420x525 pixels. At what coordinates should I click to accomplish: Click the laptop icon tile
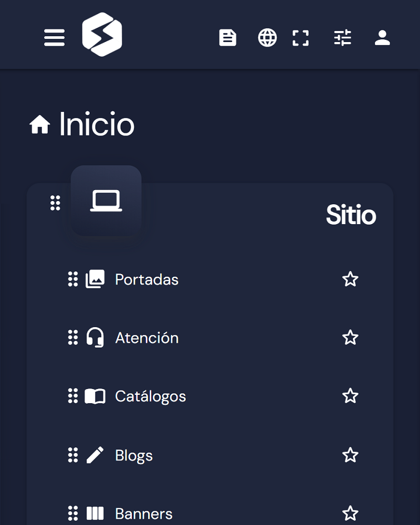coord(106,201)
